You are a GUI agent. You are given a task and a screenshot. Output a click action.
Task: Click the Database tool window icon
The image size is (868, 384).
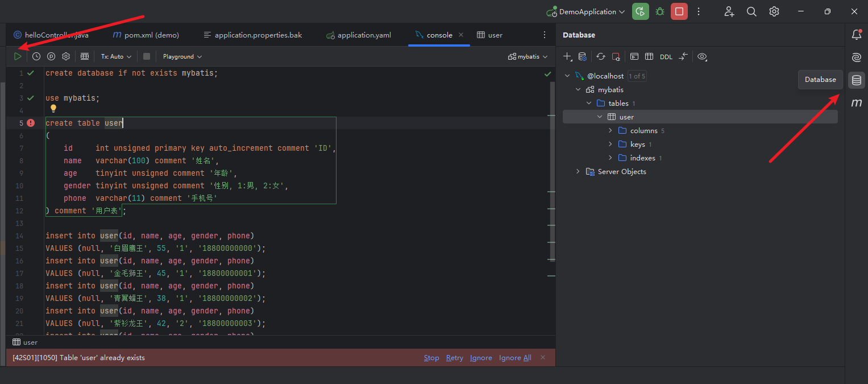pyautogui.click(x=856, y=80)
